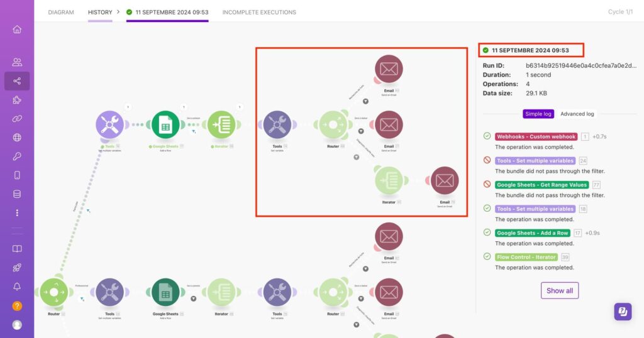Click the Google Sheets - Add a Row tag
The width and height of the screenshot is (644, 338).
pyautogui.click(x=532, y=233)
